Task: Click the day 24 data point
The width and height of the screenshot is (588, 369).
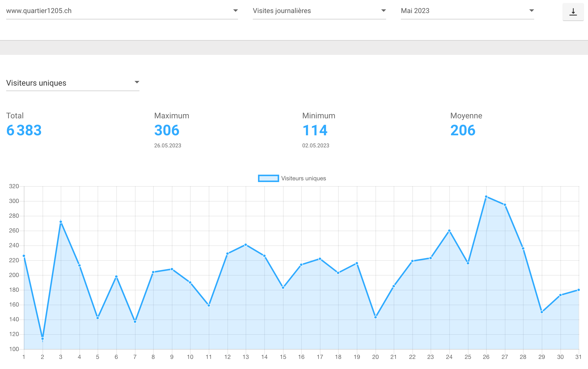Action: tap(449, 231)
